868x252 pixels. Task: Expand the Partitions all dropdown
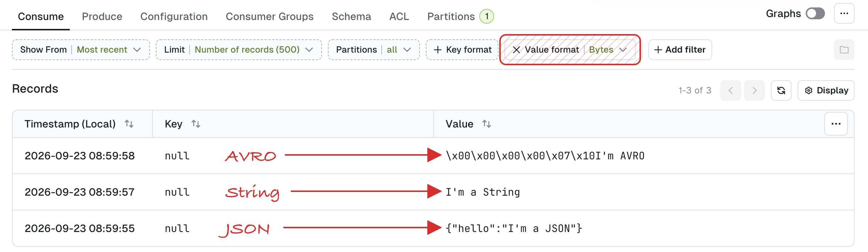(374, 50)
